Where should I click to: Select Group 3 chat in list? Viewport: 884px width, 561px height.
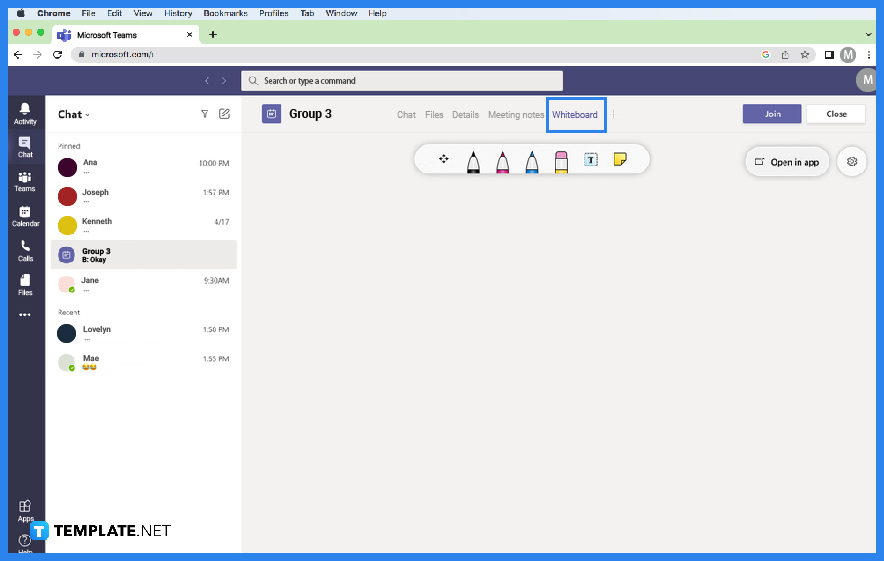144,255
